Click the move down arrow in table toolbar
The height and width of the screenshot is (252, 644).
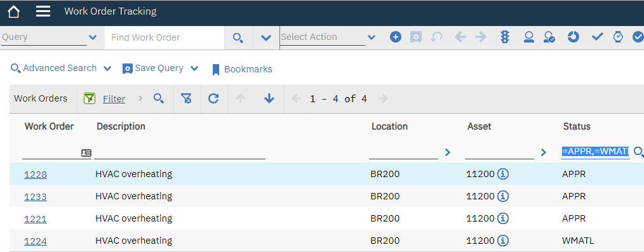(269, 98)
